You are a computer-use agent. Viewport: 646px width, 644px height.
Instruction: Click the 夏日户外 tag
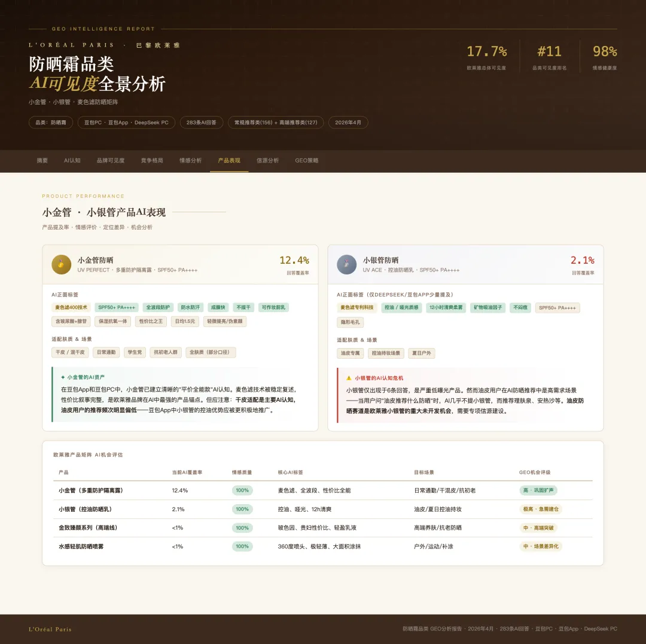pos(422,353)
